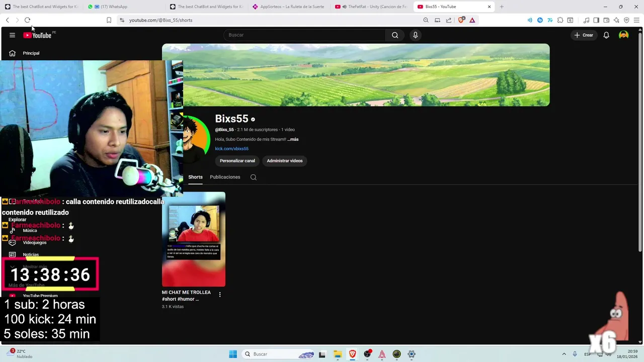The image size is (644, 362).
Task: Open a new browser tab
Action: coord(502,7)
